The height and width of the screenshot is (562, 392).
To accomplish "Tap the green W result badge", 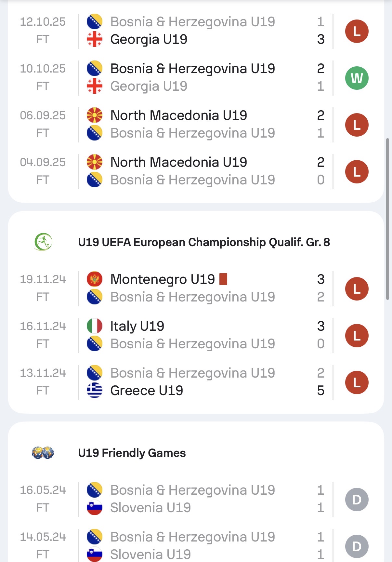I will 357,78.
